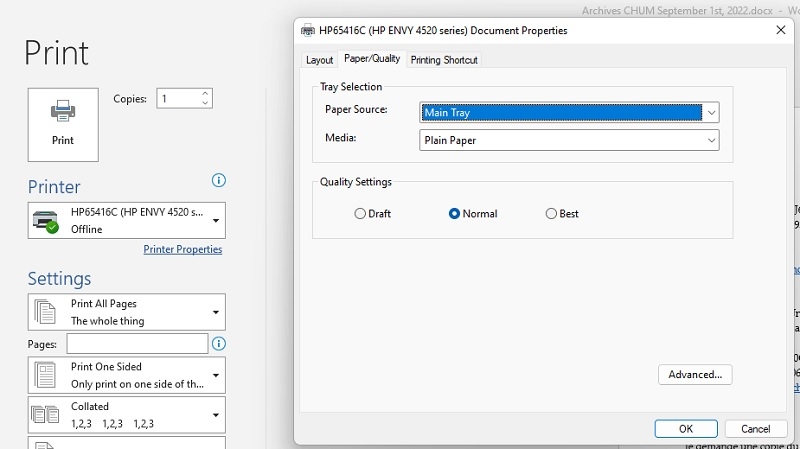Click the Collated pages icon
The height and width of the screenshot is (449, 800).
point(45,414)
